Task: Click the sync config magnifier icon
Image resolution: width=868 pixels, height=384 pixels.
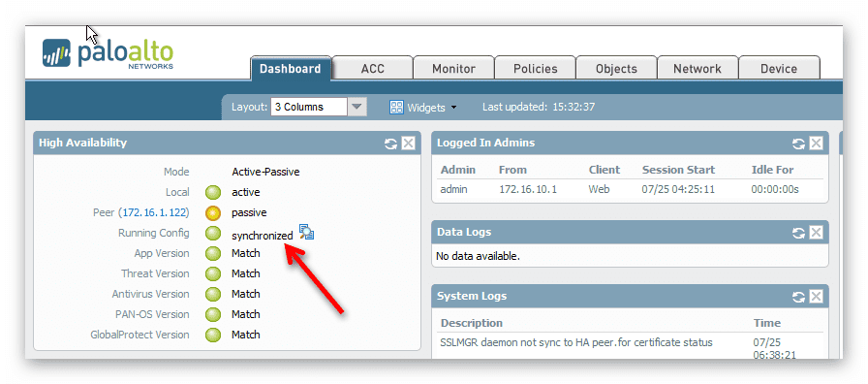Action: [306, 232]
